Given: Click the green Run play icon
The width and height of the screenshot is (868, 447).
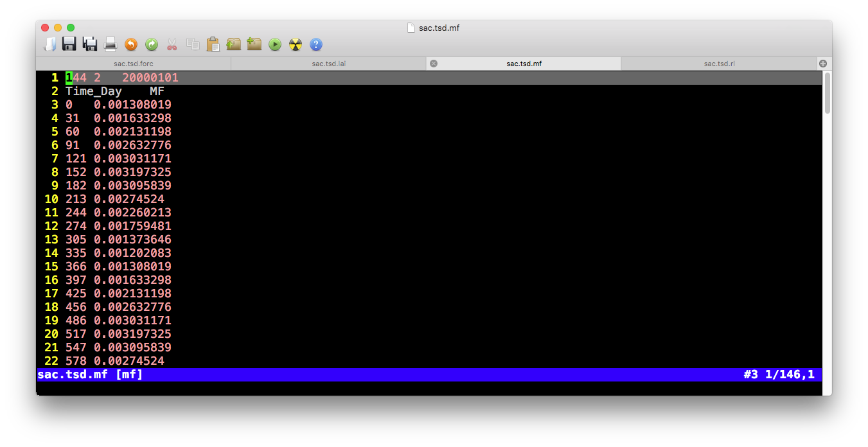Looking at the screenshot, I should click(x=275, y=44).
